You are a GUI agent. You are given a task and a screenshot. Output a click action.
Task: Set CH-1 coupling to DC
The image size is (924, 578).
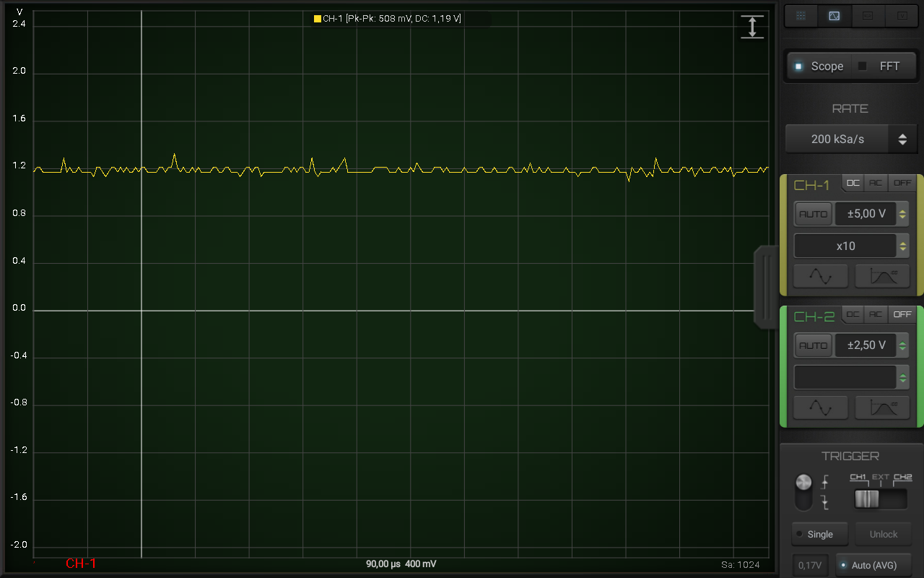coord(853,183)
